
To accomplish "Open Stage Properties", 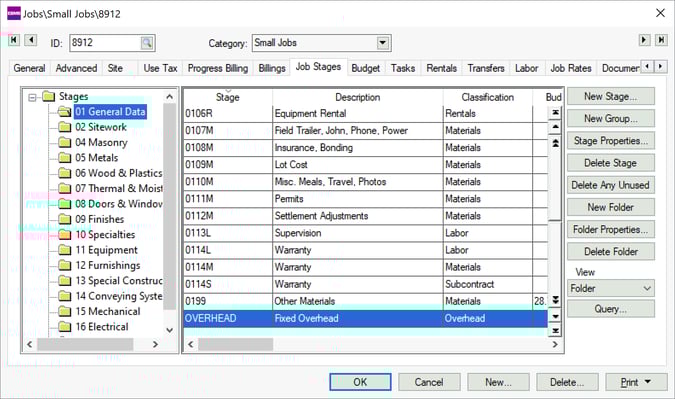I will point(610,141).
